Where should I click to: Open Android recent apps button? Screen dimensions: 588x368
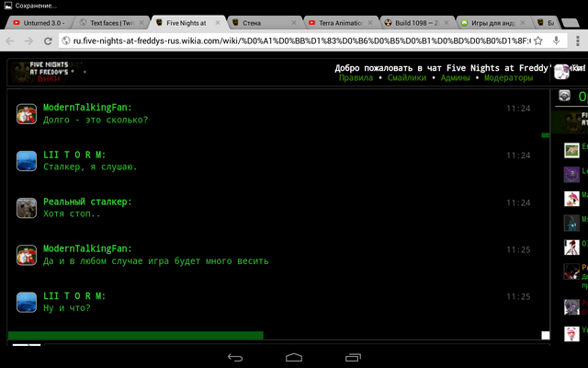(353, 358)
